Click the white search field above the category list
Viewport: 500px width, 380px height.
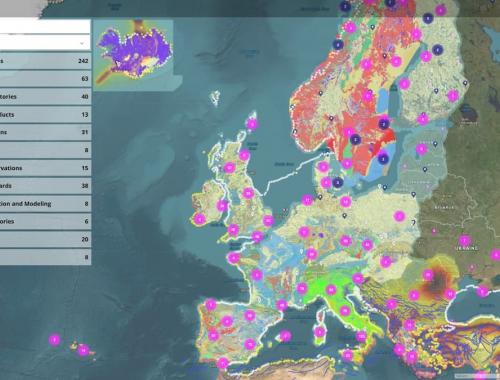[x=45, y=27]
